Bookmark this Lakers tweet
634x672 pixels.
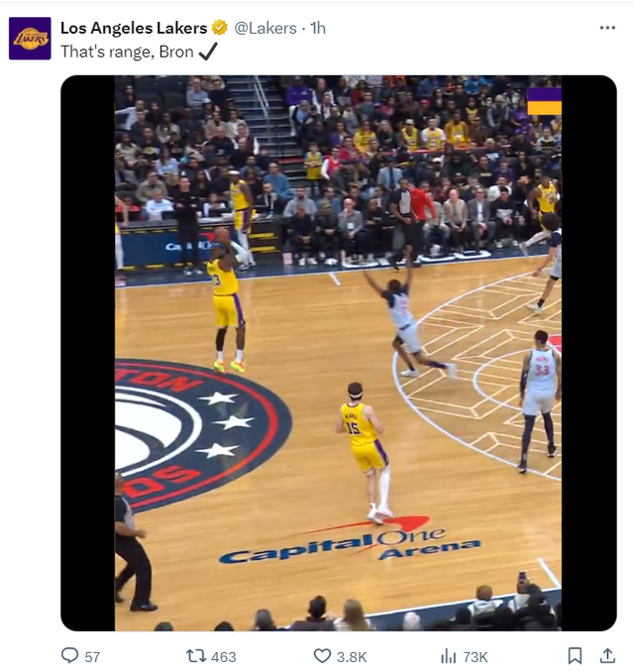coord(575,656)
